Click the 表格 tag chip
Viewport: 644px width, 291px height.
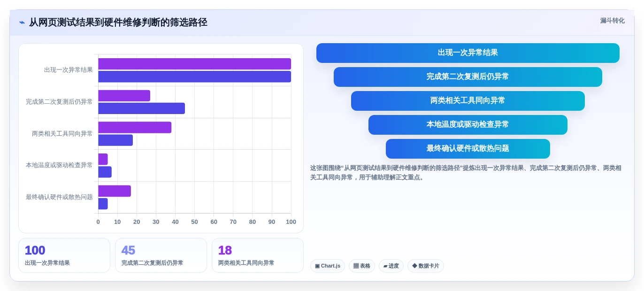click(362, 266)
